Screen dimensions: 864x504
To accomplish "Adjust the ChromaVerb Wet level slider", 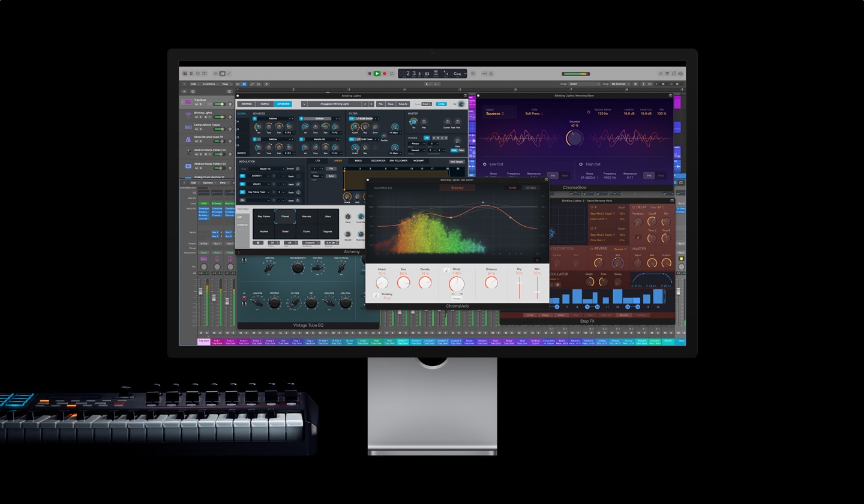I will (x=537, y=287).
